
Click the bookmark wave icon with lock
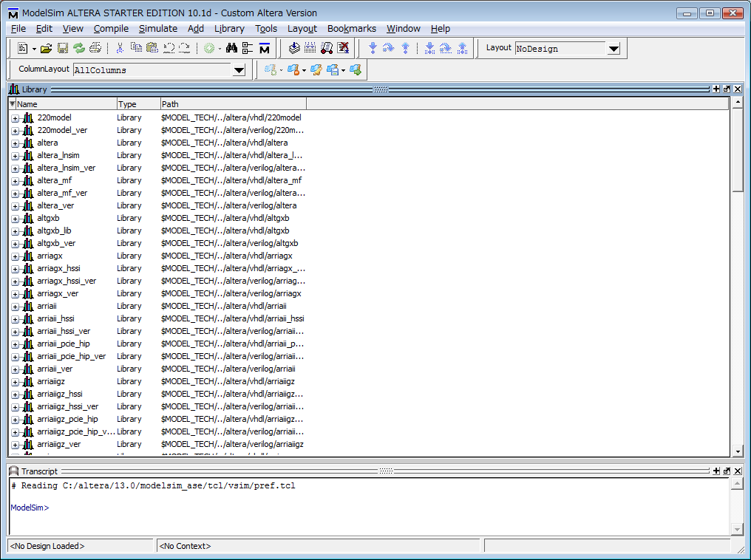293,70
